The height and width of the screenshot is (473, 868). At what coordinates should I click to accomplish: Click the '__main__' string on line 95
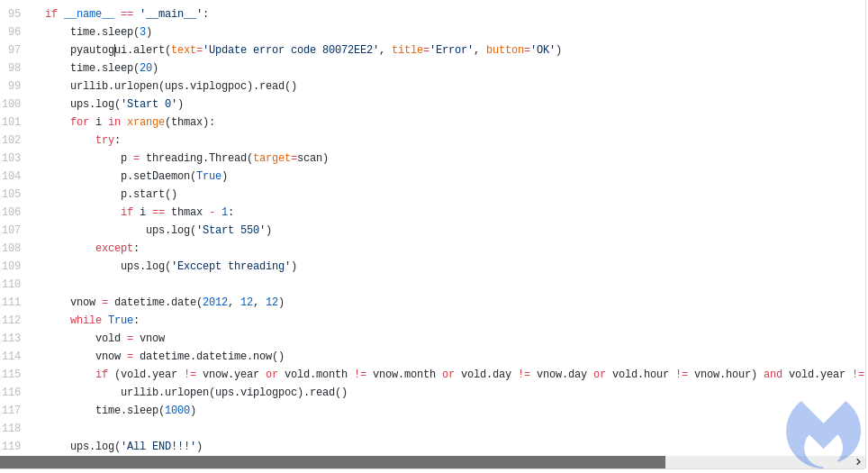click(170, 14)
